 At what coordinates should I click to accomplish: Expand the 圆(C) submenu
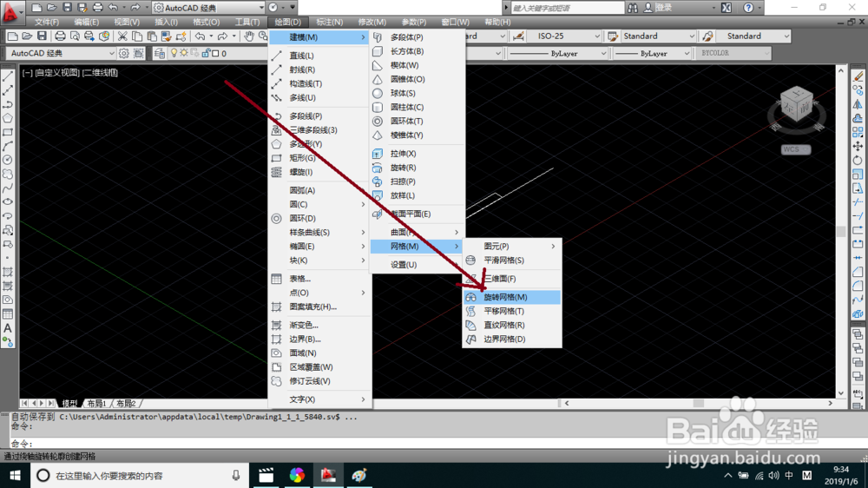pyautogui.click(x=319, y=204)
